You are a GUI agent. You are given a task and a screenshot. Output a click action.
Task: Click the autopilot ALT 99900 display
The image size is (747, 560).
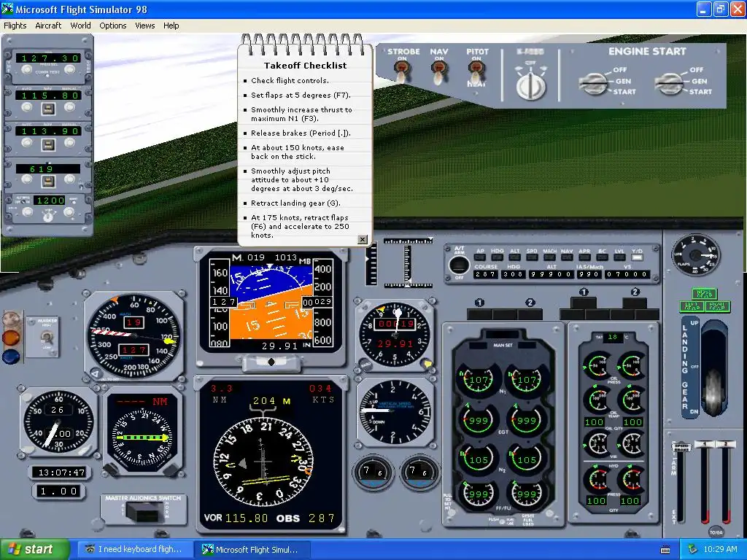click(551, 274)
